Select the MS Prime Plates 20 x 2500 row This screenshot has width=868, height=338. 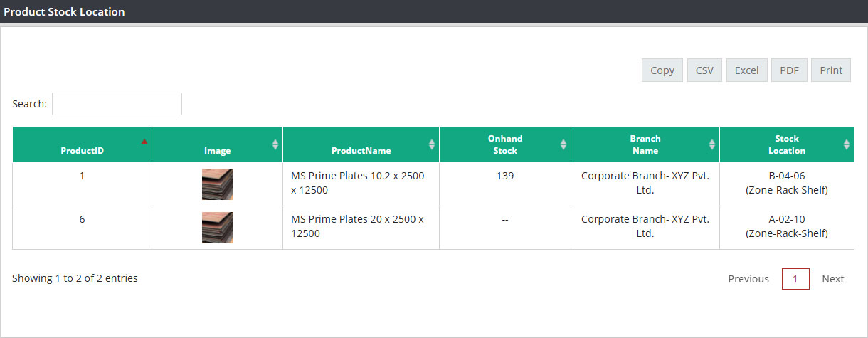(433, 228)
